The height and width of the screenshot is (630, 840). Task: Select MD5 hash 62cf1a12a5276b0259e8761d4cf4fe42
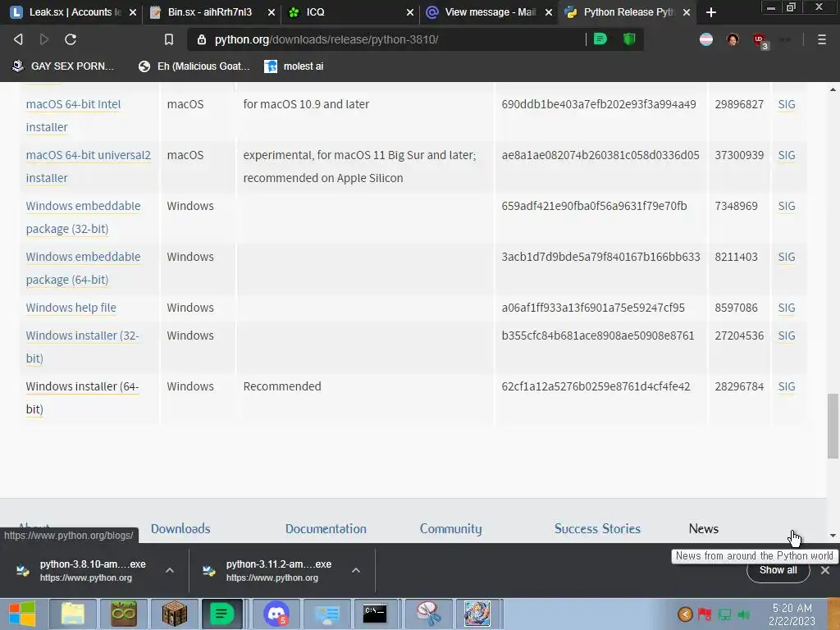click(x=596, y=386)
